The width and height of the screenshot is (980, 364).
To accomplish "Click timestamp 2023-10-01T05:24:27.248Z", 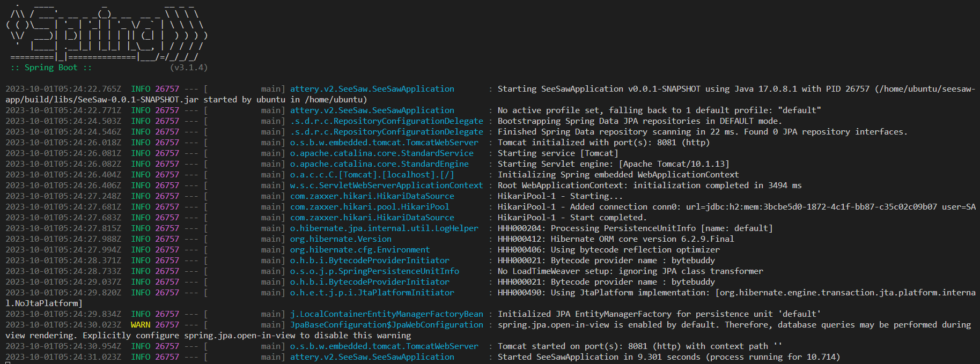I will click(63, 196).
